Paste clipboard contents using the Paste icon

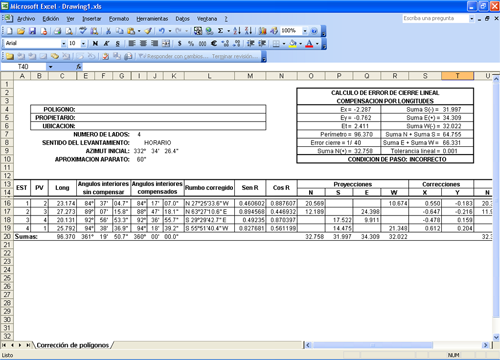click(131, 31)
